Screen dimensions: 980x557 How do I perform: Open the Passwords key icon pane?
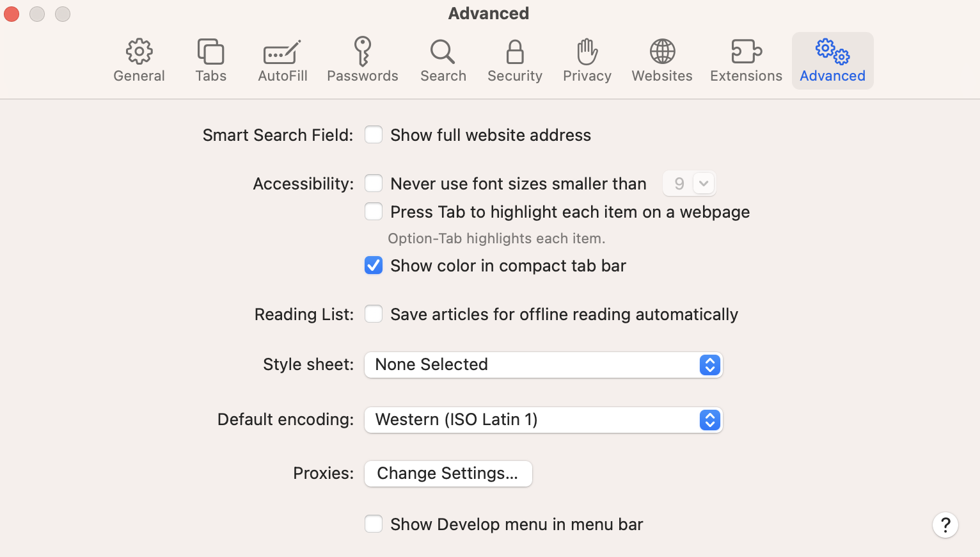click(x=362, y=61)
